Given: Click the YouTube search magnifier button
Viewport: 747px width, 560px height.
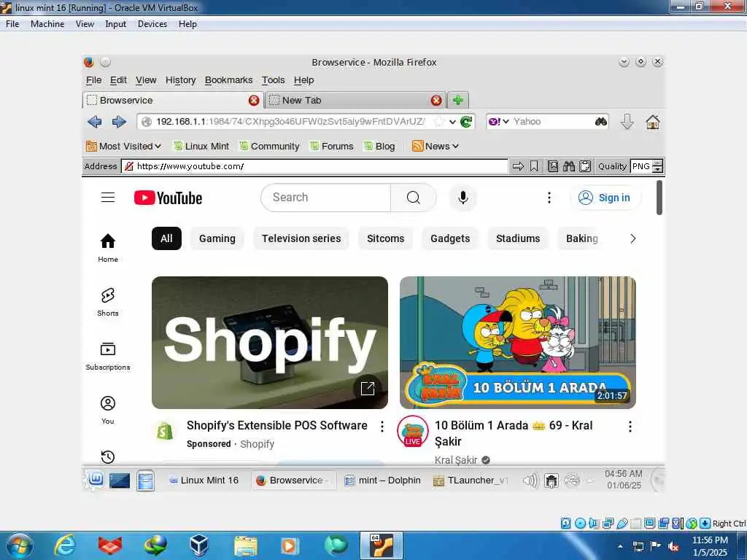Looking at the screenshot, I should tap(414, 197).
